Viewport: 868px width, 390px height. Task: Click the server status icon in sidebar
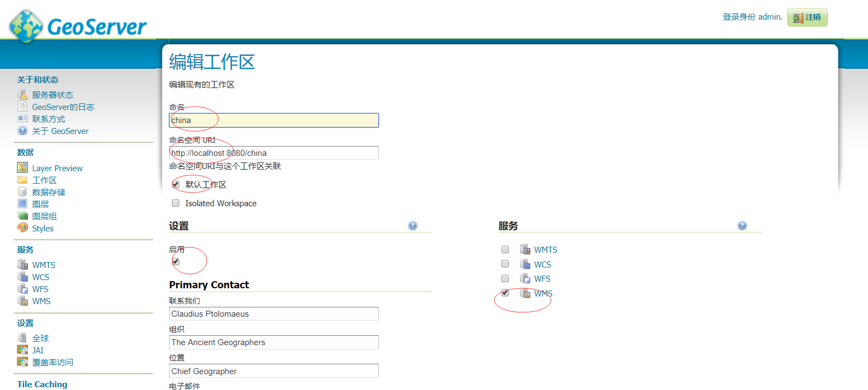click(x=22, y=95)
